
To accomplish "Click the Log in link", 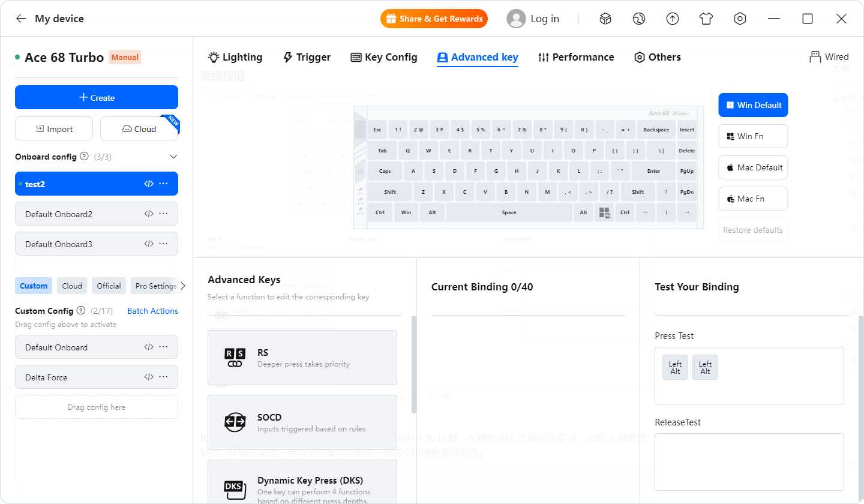I will coord(545,19).
